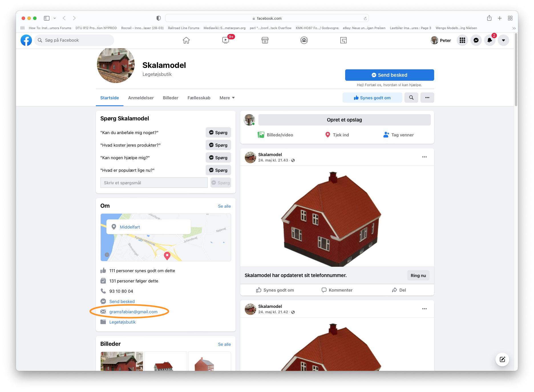
Task: Click the Home icon in Facebook navigation
Action: pyautogui.click(x=186, y=40)
